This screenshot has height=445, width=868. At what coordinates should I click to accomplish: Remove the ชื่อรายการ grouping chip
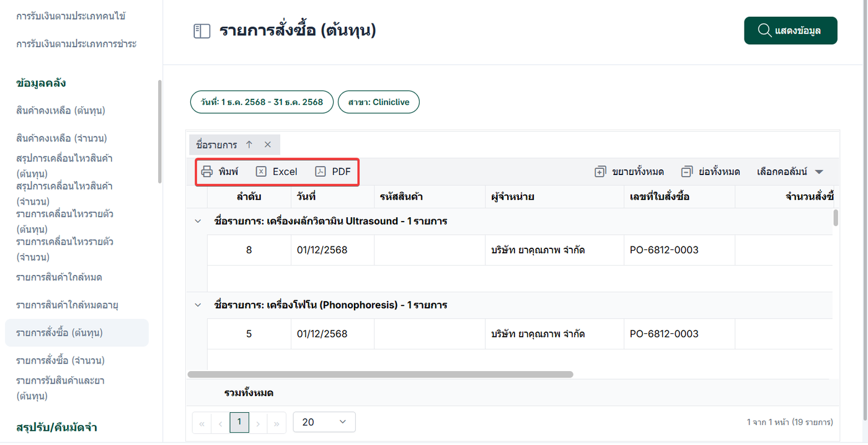pos(268,145)
